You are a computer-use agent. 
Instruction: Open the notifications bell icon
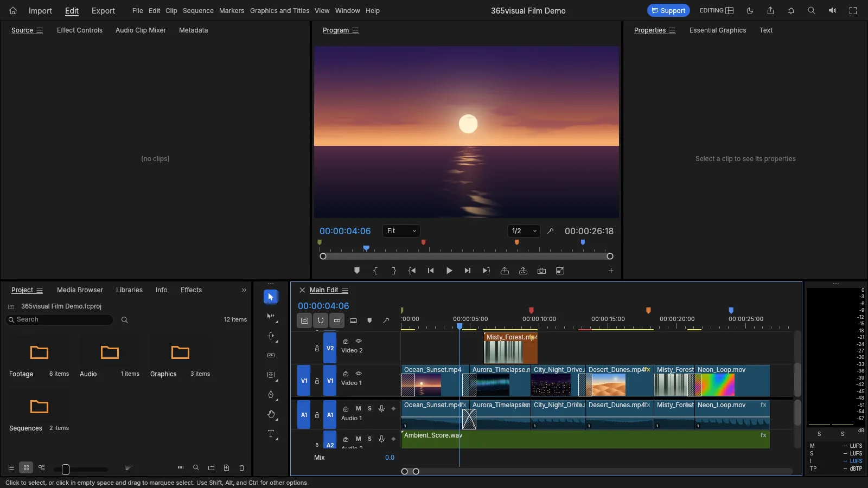pos(791,11)
